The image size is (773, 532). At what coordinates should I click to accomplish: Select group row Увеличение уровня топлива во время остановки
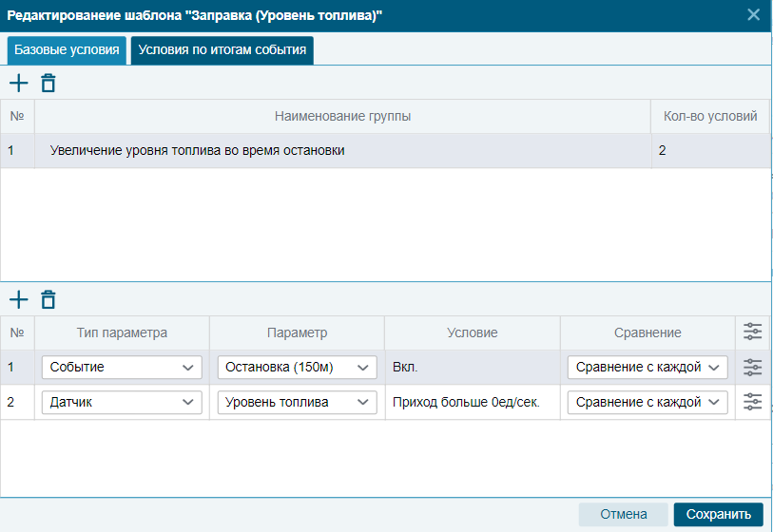coord(384,151)
